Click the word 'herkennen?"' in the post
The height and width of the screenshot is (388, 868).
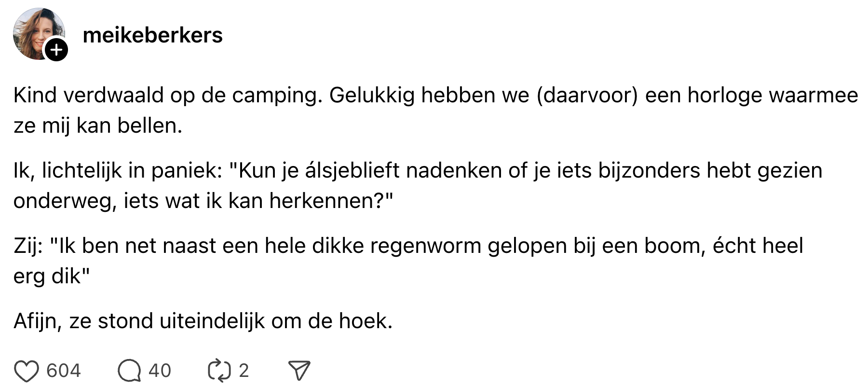331,201
